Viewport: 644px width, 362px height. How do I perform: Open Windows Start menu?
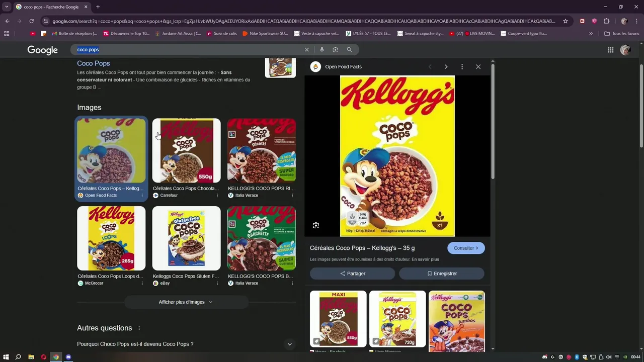pos(6,357)
